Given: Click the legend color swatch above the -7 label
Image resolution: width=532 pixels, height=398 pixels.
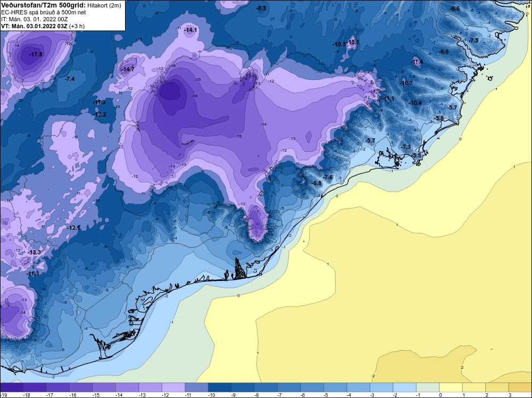Looking at the screenshot, I should coord(289,387).
